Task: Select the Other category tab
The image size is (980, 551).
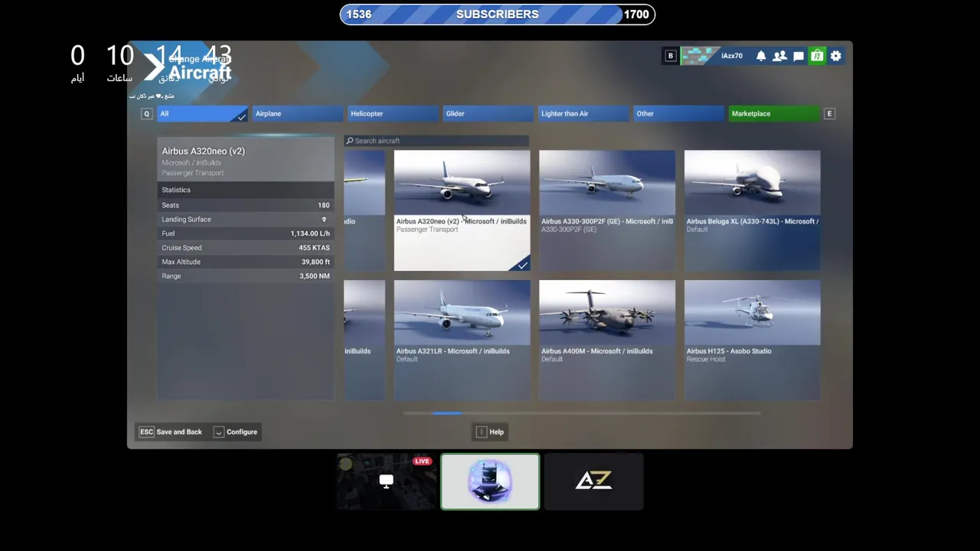Action: pos(678,113)
